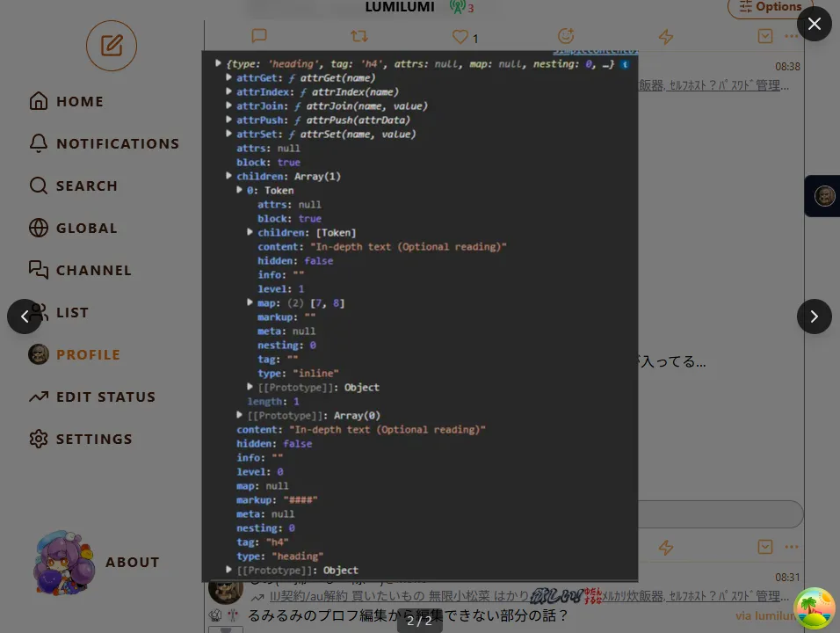Boost the note with the renote icon
Screen dimensions: 840x633
359,36
